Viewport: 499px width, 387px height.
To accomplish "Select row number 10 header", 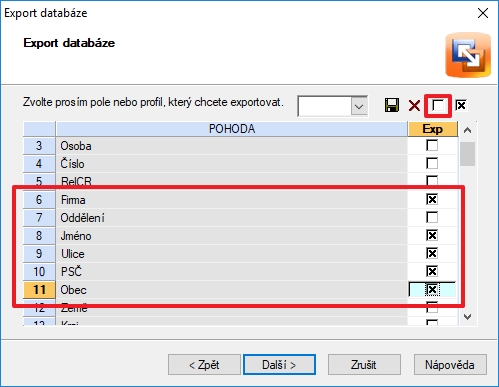I will coord(39,272).
